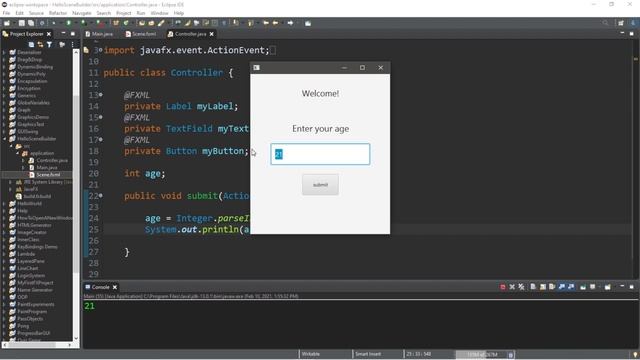The height and width of the screenshot is (360, 640).
Task: Open the Navigate menu
Action: coord(82,13)
